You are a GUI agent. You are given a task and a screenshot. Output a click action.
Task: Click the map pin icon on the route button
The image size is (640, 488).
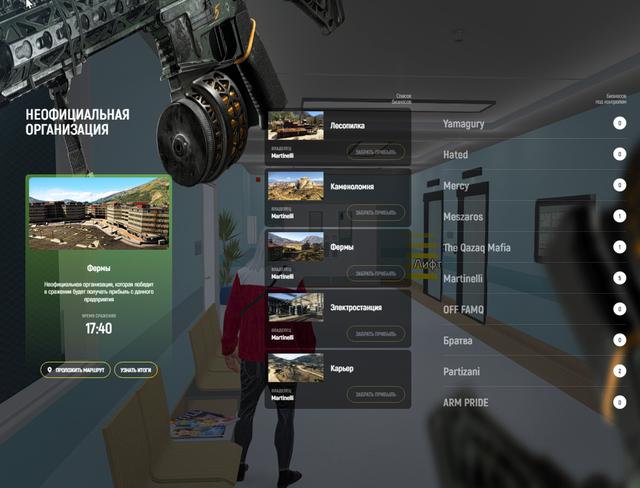(49, 370)
